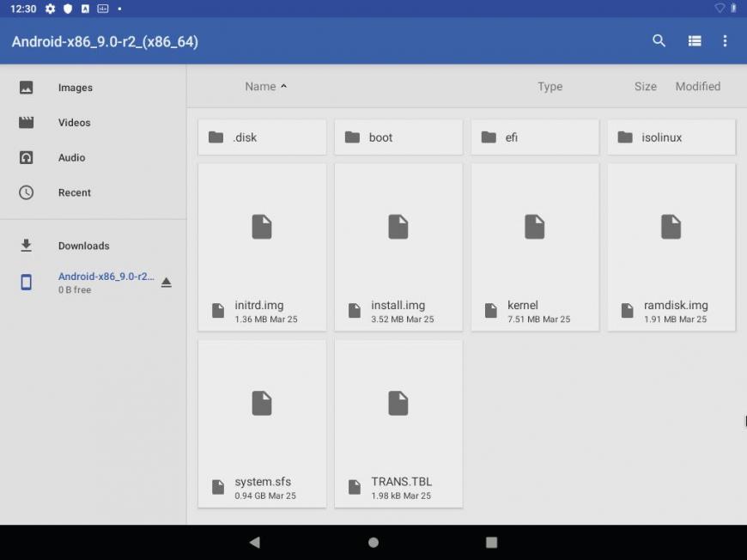The image size is (747, 560).
Task: Click the folder icon of .disk
Action: [216, 137]
